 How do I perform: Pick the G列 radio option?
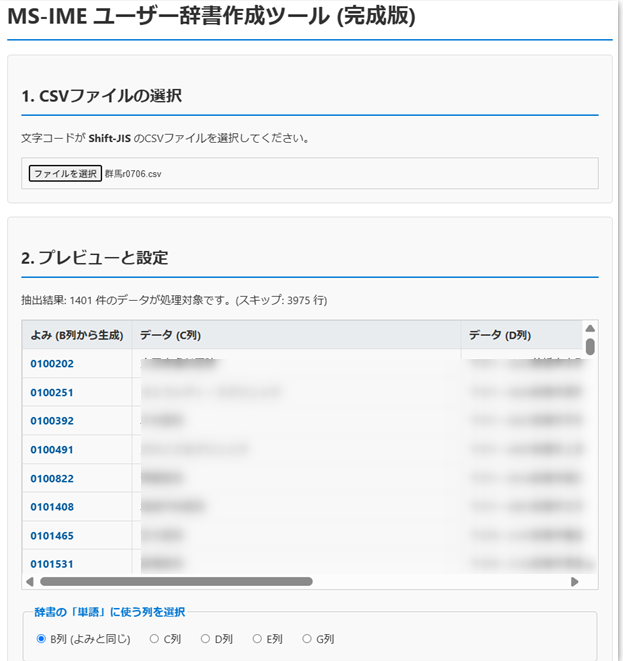(x=307, y=639)
